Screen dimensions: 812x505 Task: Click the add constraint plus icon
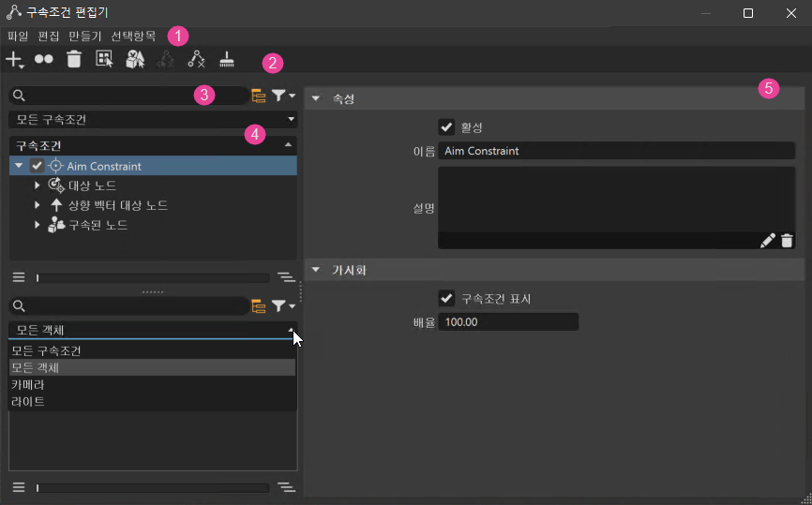click(14, 60)
